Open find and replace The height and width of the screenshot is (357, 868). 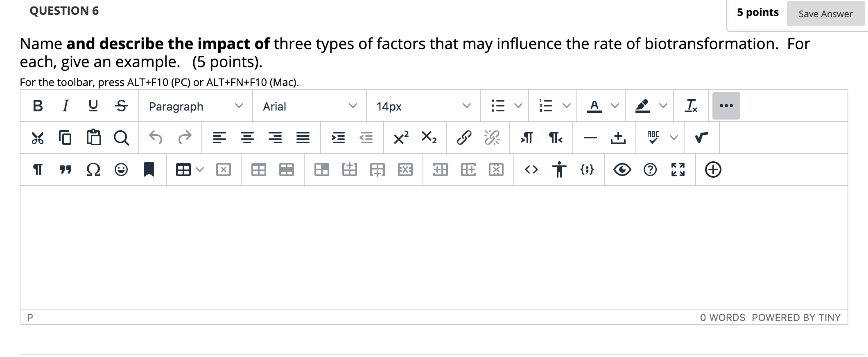click(121, 138)
